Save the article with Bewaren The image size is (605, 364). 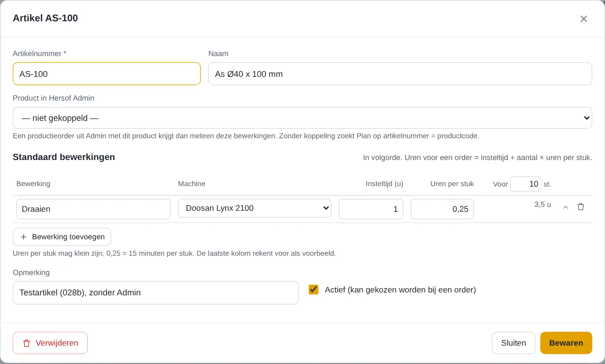point(566,343)
